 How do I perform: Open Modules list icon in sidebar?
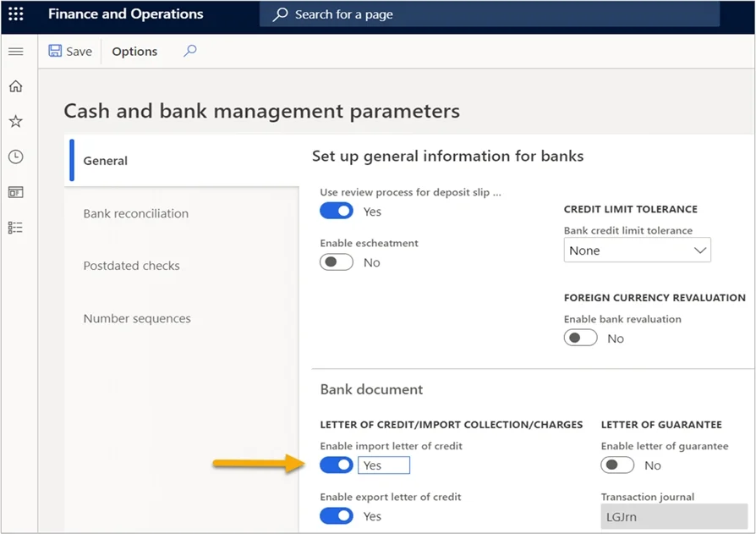[x=16, y=228]
